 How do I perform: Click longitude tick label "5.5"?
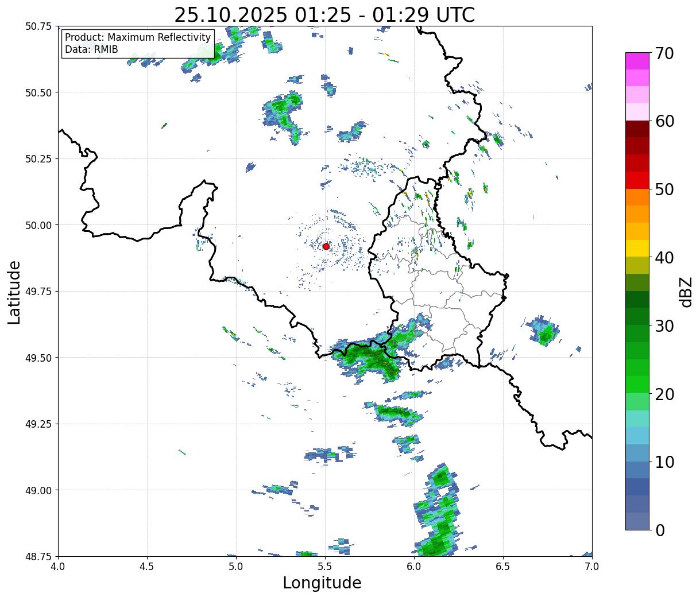(325, 567)
